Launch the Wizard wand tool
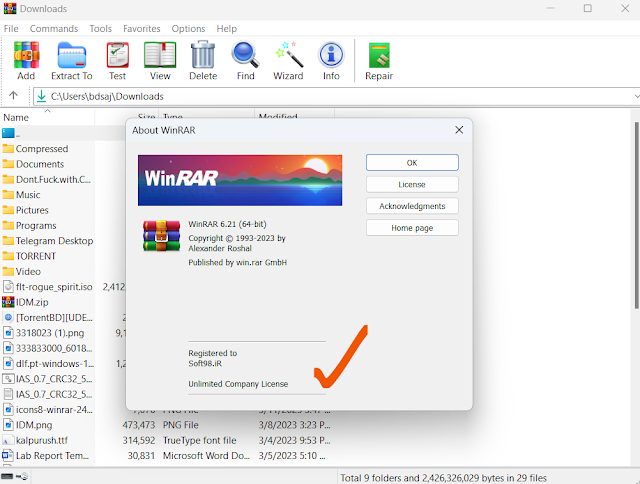The height and width of the screenshot is (484, 640). click(x=288, y=55)
